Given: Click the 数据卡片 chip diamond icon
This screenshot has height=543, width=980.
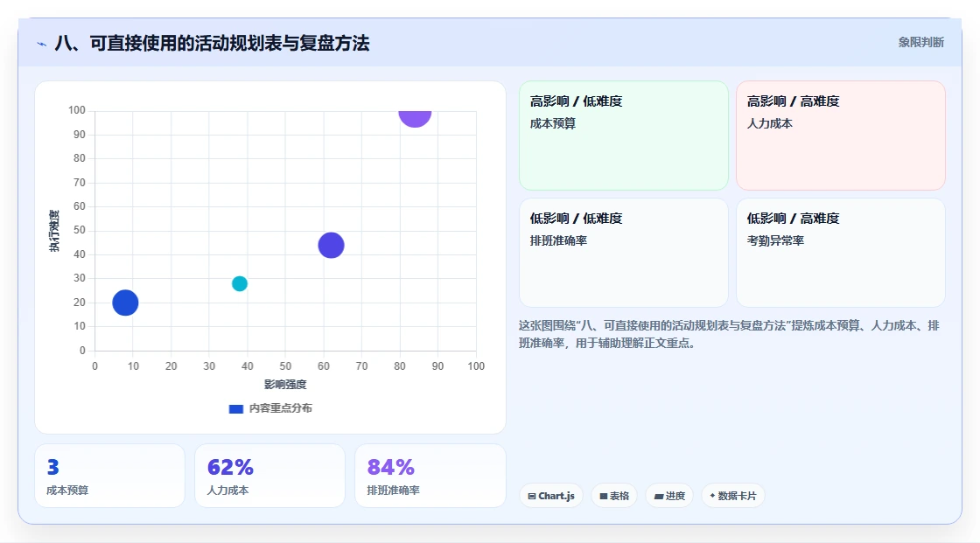Looking at the screenshot, I should pyautogui.click(x=712, y=496).
